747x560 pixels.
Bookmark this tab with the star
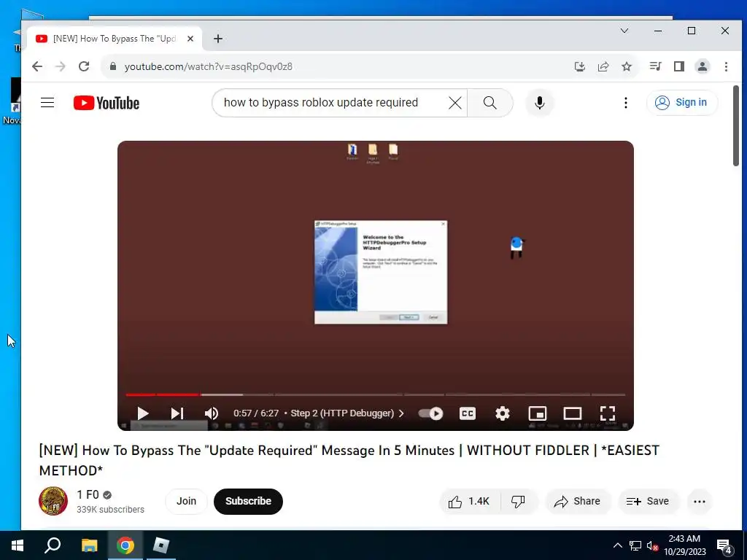click(x=627, y=66)
